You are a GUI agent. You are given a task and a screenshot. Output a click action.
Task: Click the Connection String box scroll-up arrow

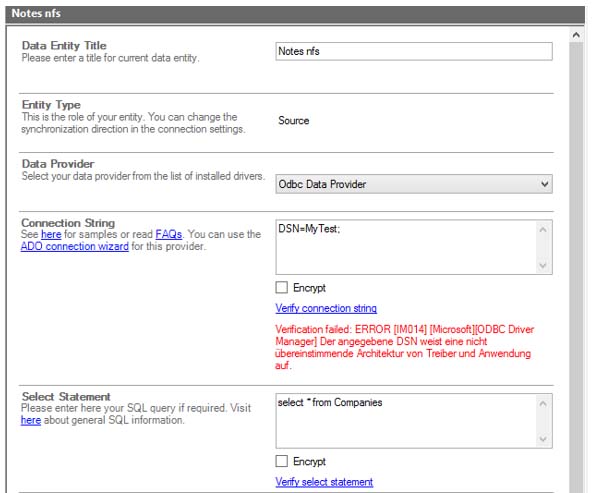(x=543, y=229)
